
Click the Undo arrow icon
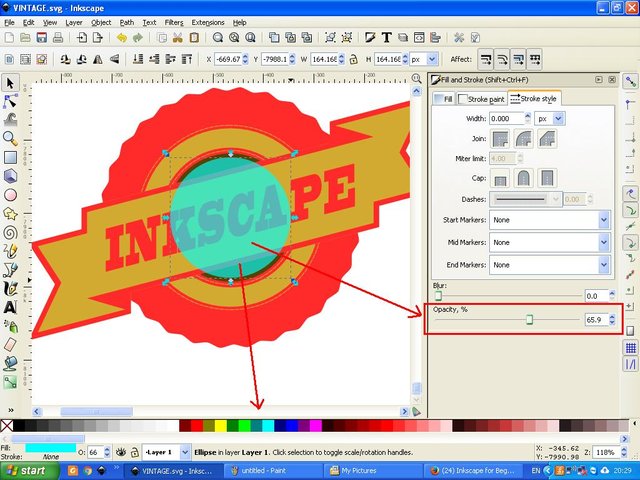(x=122, y=38)
